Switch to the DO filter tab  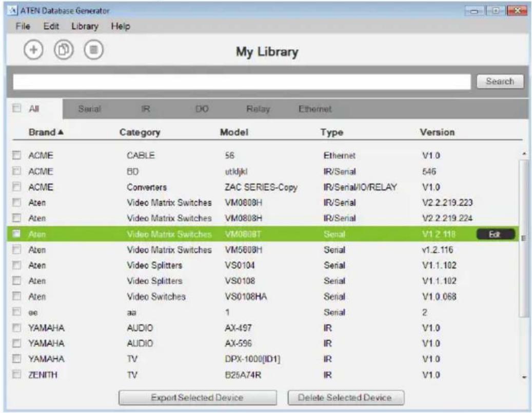point(202,109)
